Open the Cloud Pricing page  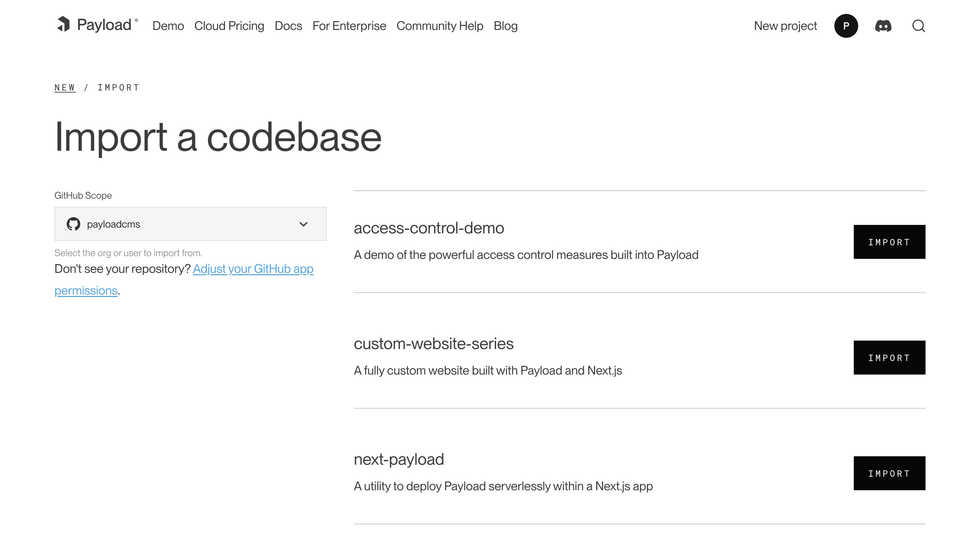(x=229, y=26)
